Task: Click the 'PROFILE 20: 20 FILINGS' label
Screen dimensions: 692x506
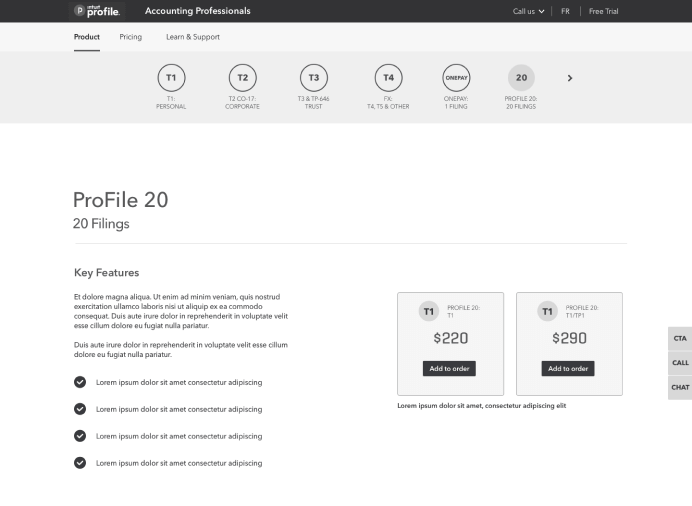Action: pyautogui.click(x=521, y=103)
